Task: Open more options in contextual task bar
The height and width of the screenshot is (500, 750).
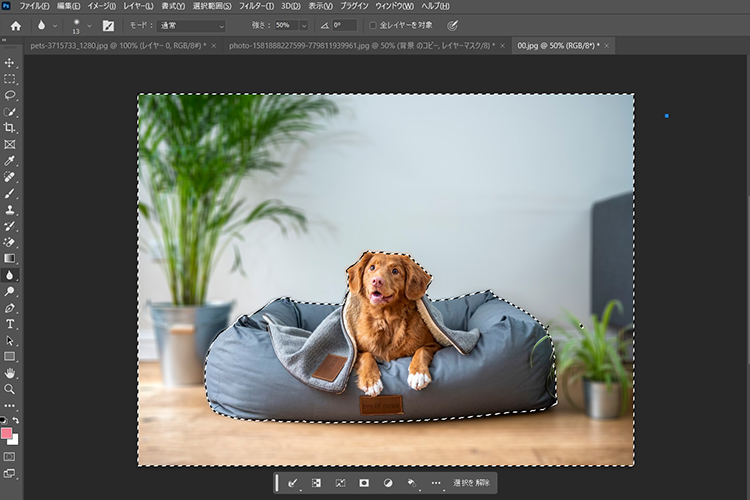Action: [x=436, y=483]
